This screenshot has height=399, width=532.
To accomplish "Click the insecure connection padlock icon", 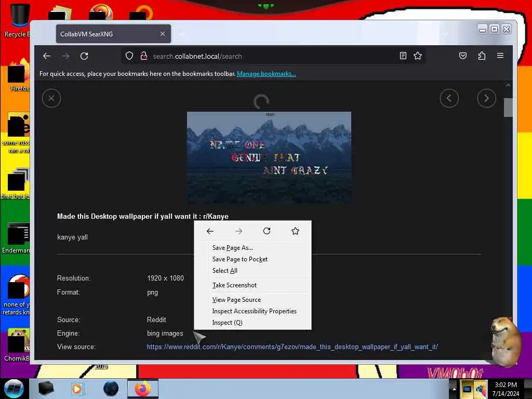I will [144, 56].
